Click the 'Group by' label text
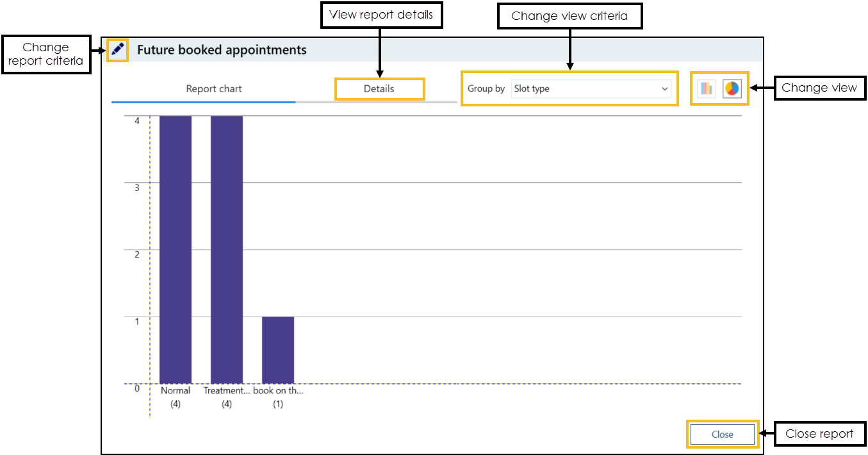Viewport: 868px width, 455px height. [486, 89]
